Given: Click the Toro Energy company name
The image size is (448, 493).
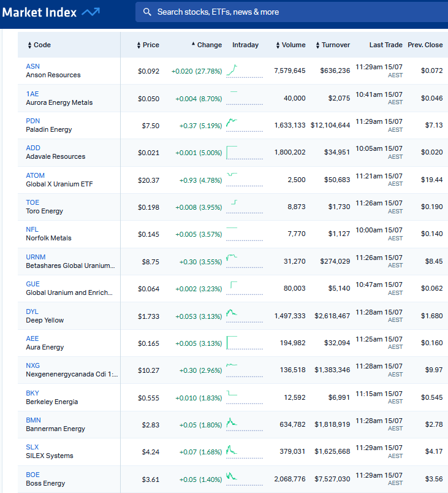Looking at the screenshot, I should (x=44, y=211).
